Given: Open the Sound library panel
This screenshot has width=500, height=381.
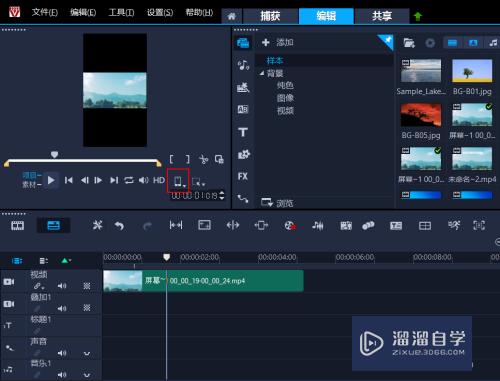Looking at the screenshot, I should [243, 65].
